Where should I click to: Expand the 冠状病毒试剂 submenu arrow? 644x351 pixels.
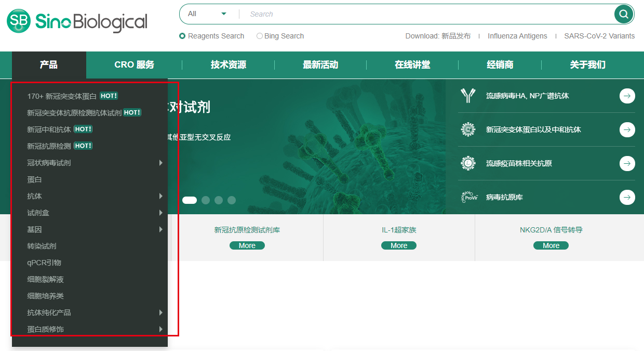(x=161, y=163)
